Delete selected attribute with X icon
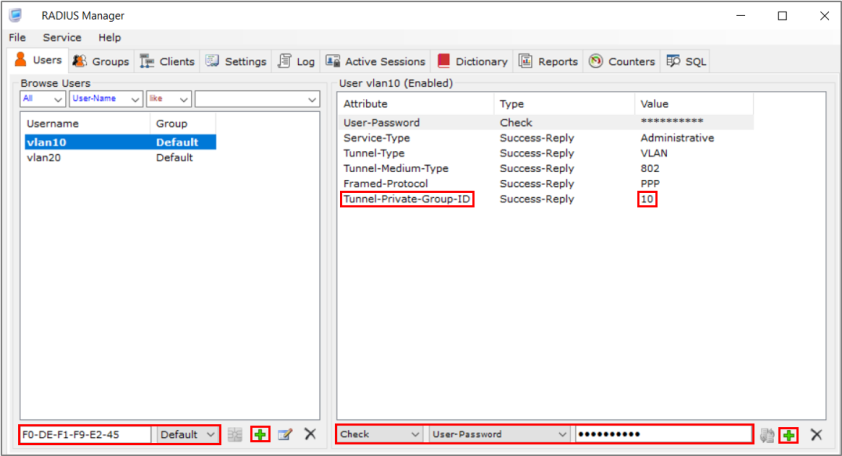842x456 pixels. (816, 435)
